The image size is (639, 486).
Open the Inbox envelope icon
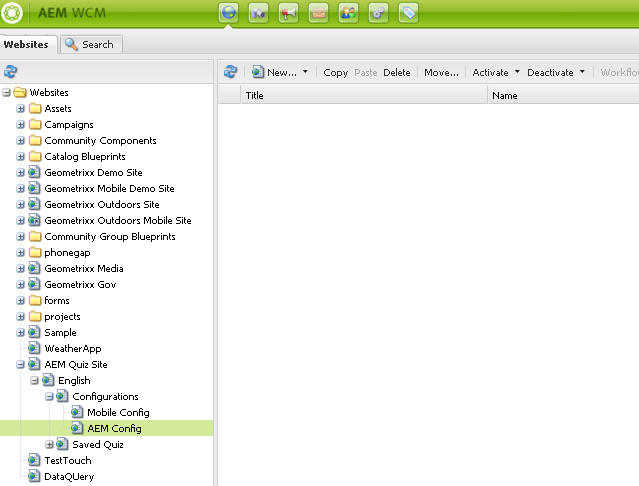[319, 13]
